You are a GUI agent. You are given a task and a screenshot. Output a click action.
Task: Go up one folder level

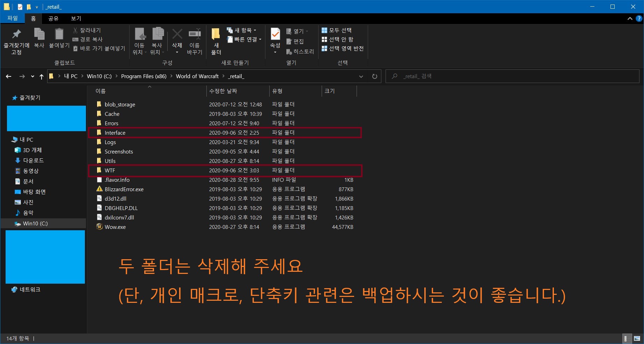tap(42, 76)
